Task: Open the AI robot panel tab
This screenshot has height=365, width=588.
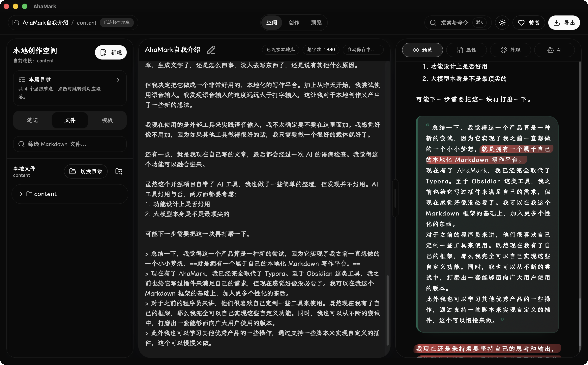Action: coord(554,50)
